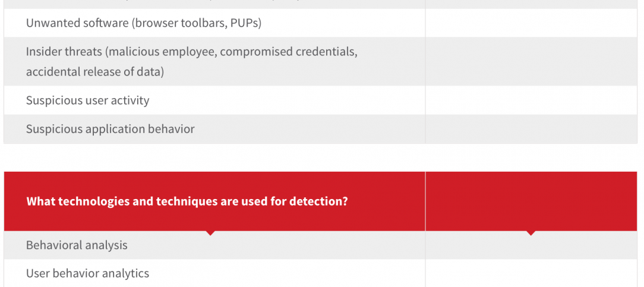Click the red header 'What technologies and techniques' text
The image size is (644, 287).
click(x=187, y=201)
